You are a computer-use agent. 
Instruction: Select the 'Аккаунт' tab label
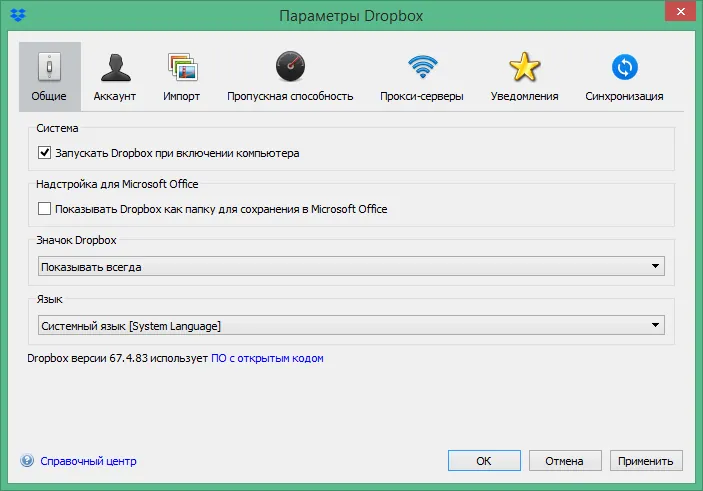click(115, 96)
